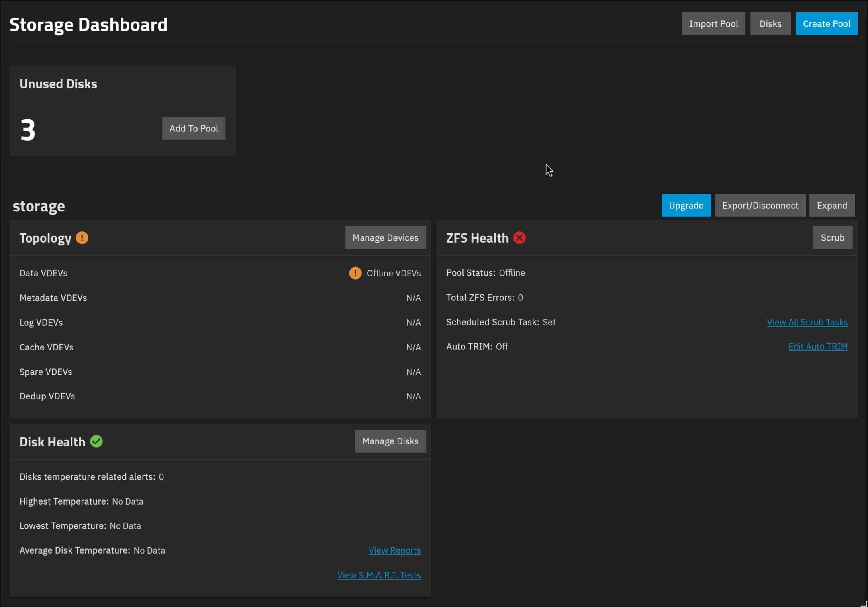868x607 pixels.
Task: Open the Disks page
Action: [770, 24]
